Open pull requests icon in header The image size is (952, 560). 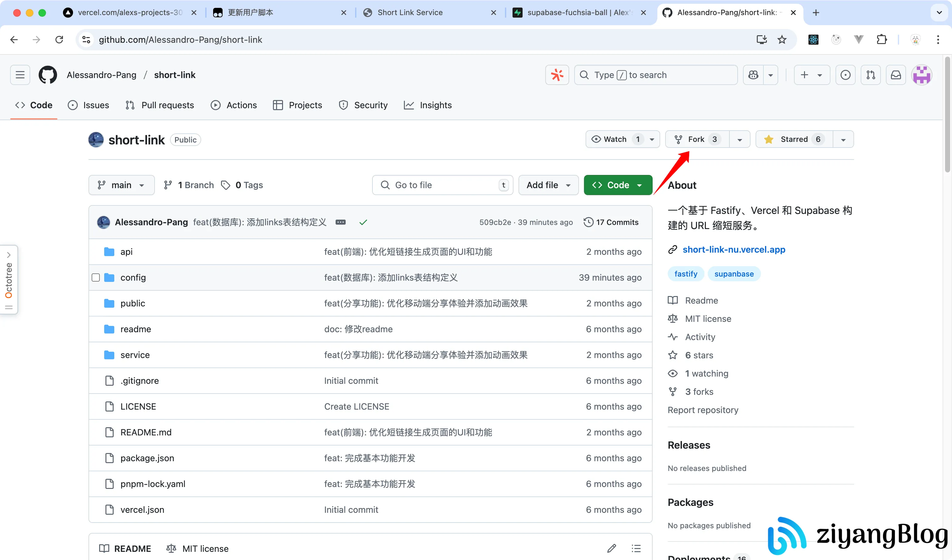tap(871, 75)
